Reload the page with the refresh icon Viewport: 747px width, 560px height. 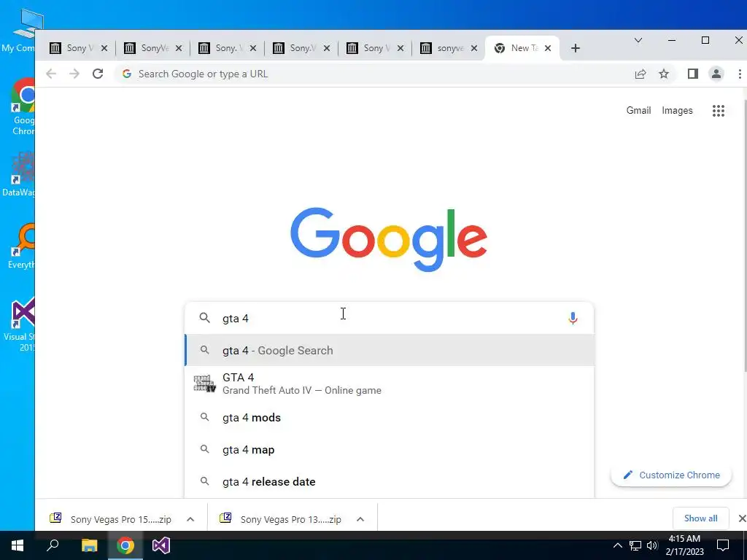[98, 74]
